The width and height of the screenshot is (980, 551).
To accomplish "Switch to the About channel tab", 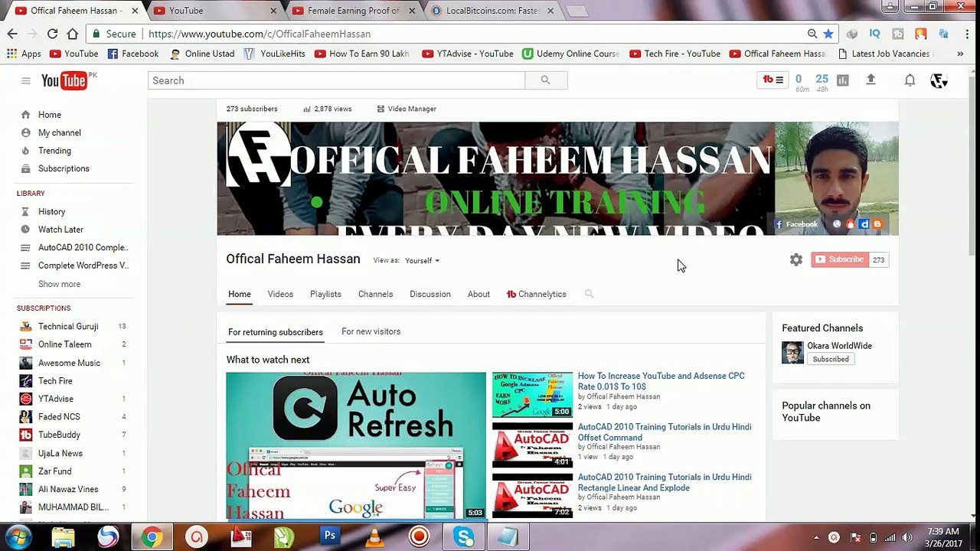I will pyautogui.click(x=479, y=294).
